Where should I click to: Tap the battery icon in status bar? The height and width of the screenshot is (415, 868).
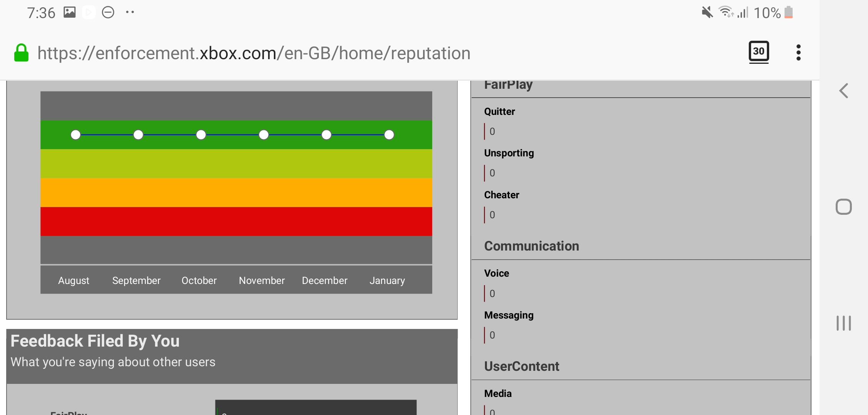pos(789,13)
